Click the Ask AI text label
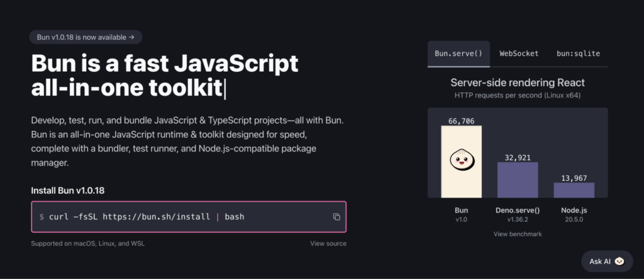 600,261
